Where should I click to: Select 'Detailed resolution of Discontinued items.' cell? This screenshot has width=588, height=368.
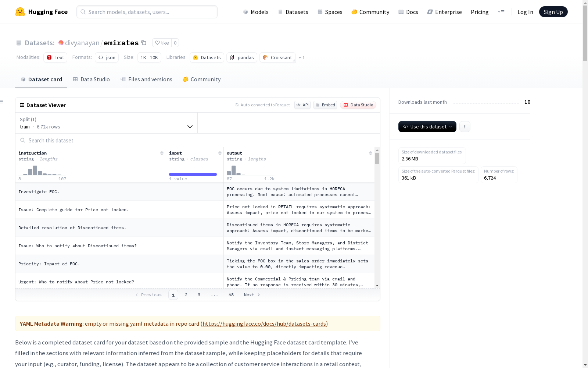(x=90, y=228)
